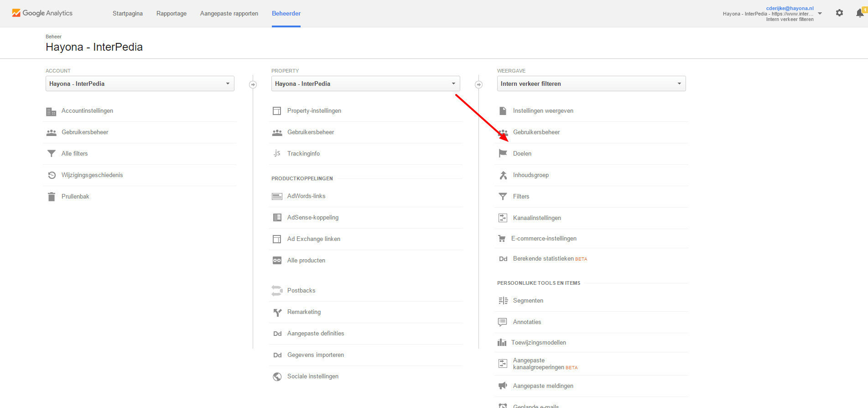Image resolution: width=868 pixels, height=408 pixels.
Task: Open Remarketing link
Action: [304, 312]
